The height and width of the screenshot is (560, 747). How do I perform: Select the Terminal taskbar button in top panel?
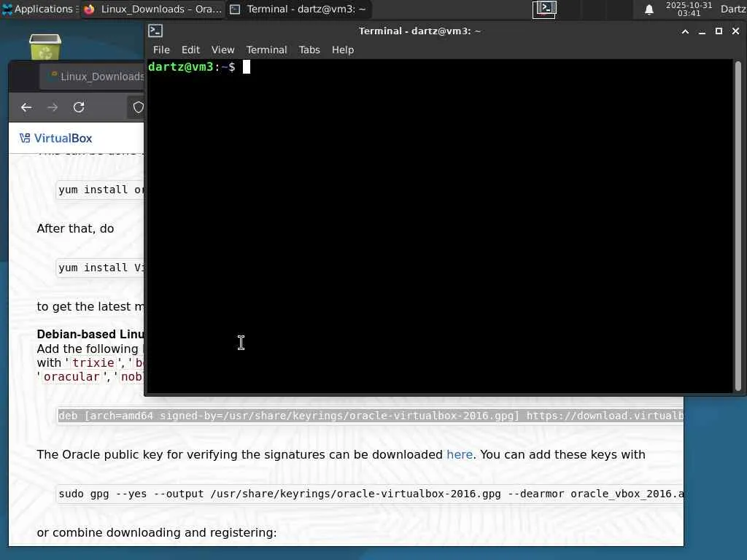(298, 9)
